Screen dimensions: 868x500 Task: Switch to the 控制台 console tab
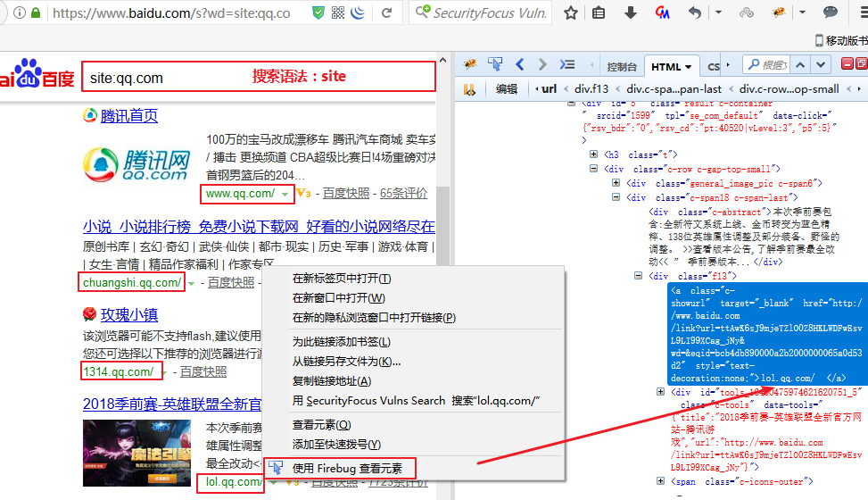622,67
